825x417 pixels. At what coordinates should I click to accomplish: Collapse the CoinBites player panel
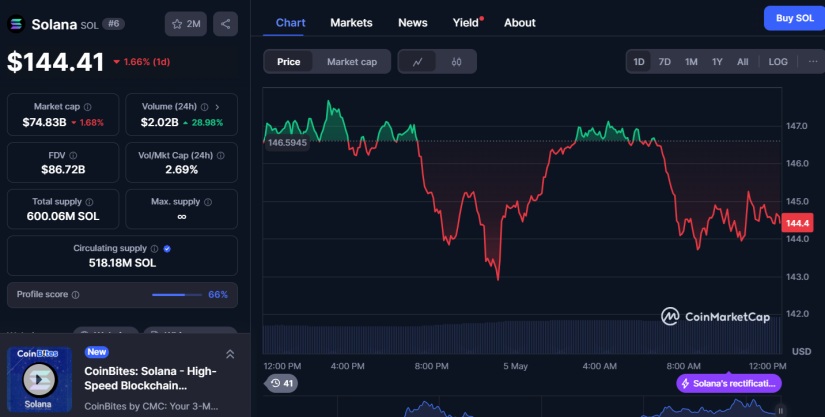tap(230, 353)
